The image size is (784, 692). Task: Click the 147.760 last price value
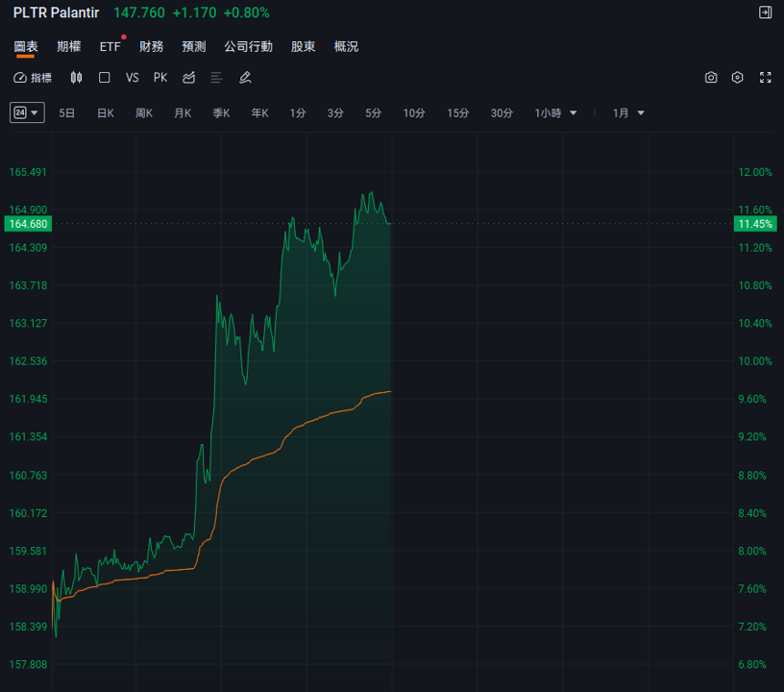click(139, 12)
